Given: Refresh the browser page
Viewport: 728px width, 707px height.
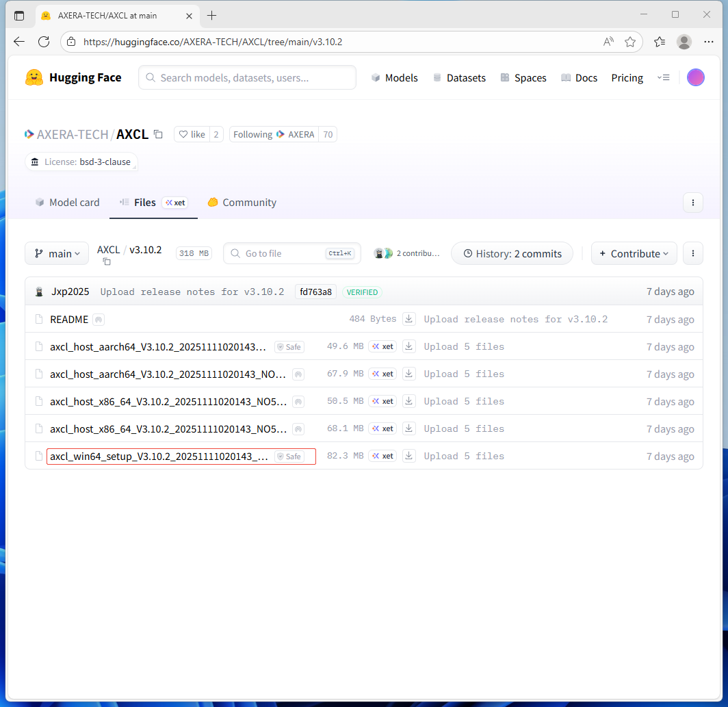Looking at the screenshot, I should [x=44, y=42].
